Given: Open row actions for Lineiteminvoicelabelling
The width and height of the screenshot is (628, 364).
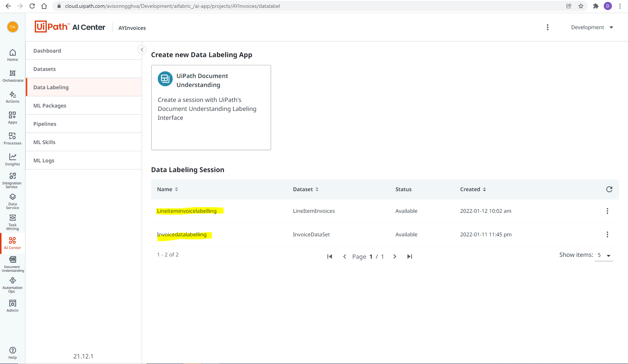Looking at the screenshot, I should coord(607,211).
